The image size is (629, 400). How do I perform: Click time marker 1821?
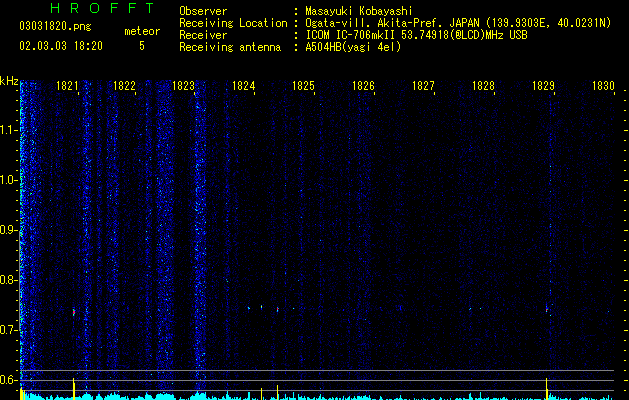point(67,86)
